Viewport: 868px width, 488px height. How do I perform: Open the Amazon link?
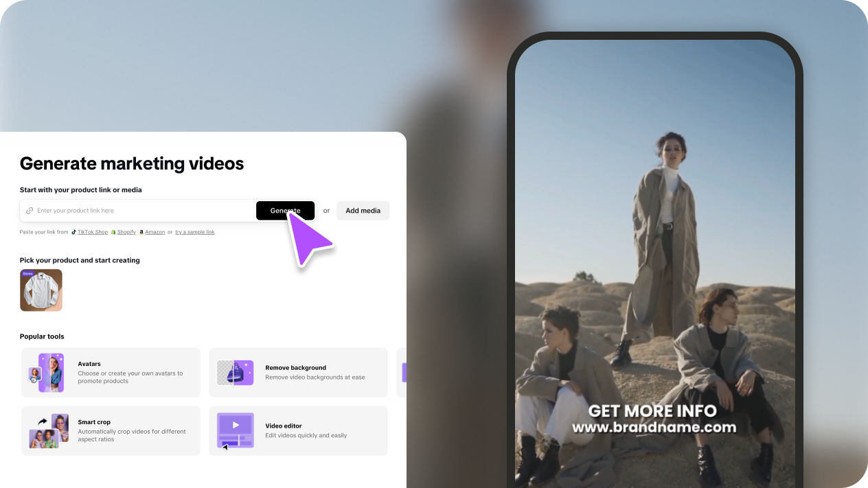pyautogui.click(x=155, y=232)
